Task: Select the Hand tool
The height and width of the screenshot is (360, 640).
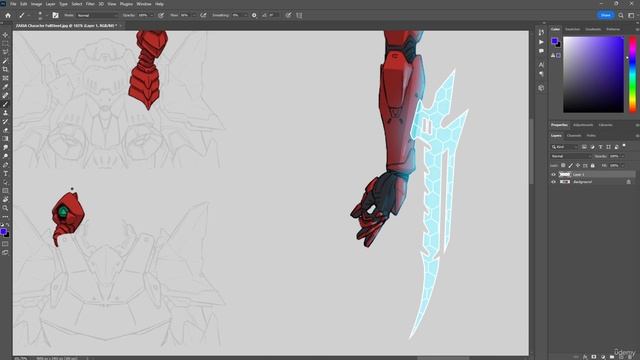Action: [x=5, y=200]
